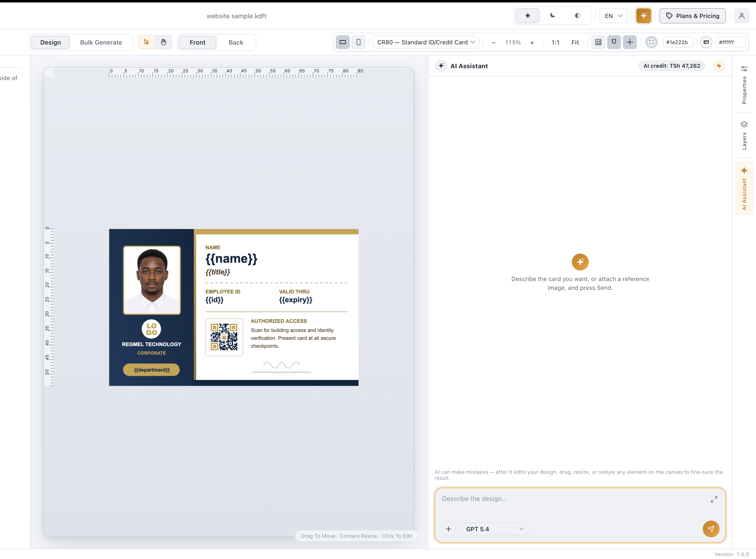Select the {{title}} placeholder
Image resolution: width=756 pixels, height=559 pixels.
click(x=218, y=272)
